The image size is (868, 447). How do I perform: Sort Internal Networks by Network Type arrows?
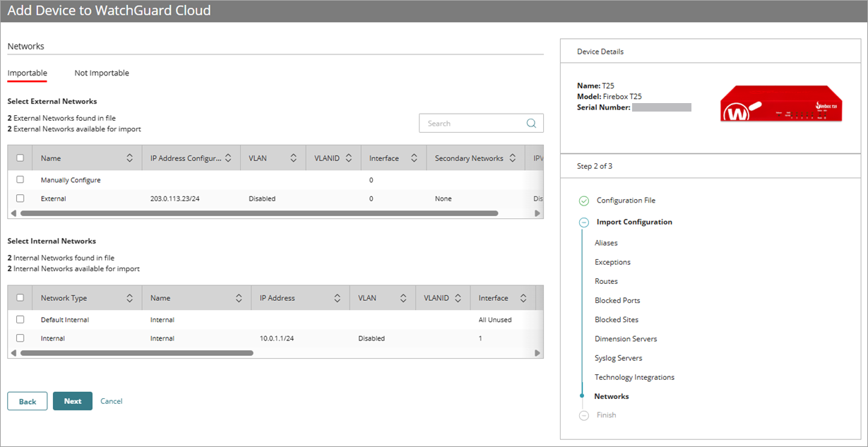[129, 298]
